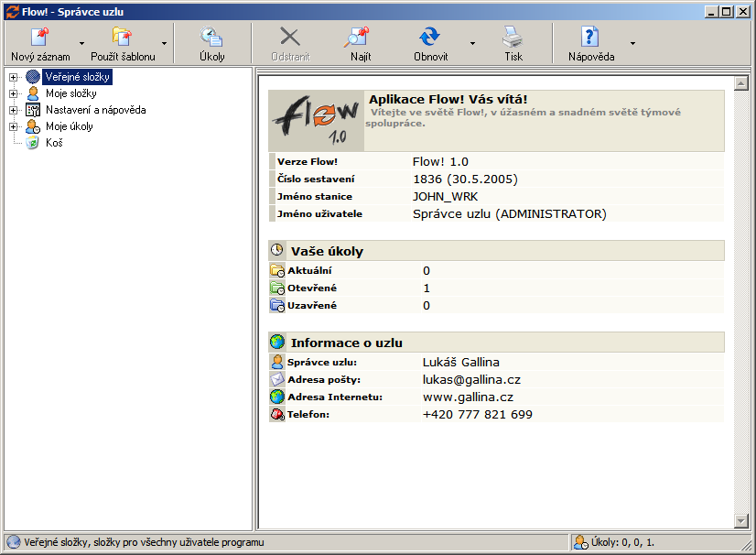Click the Tisk printer icon
756x555 pixels.
(x=512, y=38)
